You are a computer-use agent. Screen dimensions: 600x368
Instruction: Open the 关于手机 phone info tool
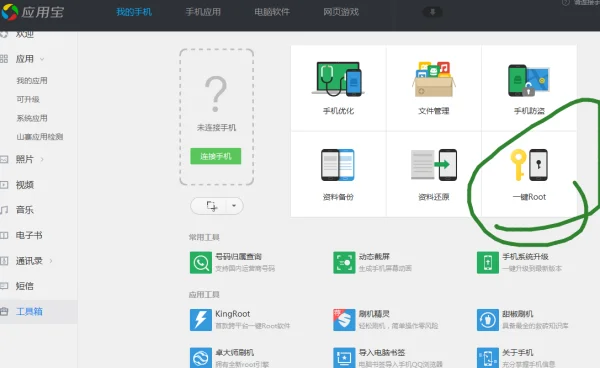(x=516, y=357)
